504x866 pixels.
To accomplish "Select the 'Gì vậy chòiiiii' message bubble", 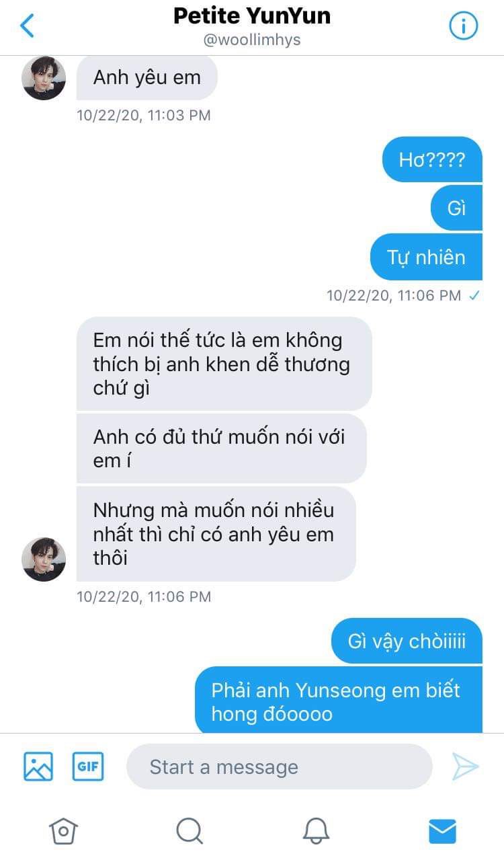I will tap(407, 641).
